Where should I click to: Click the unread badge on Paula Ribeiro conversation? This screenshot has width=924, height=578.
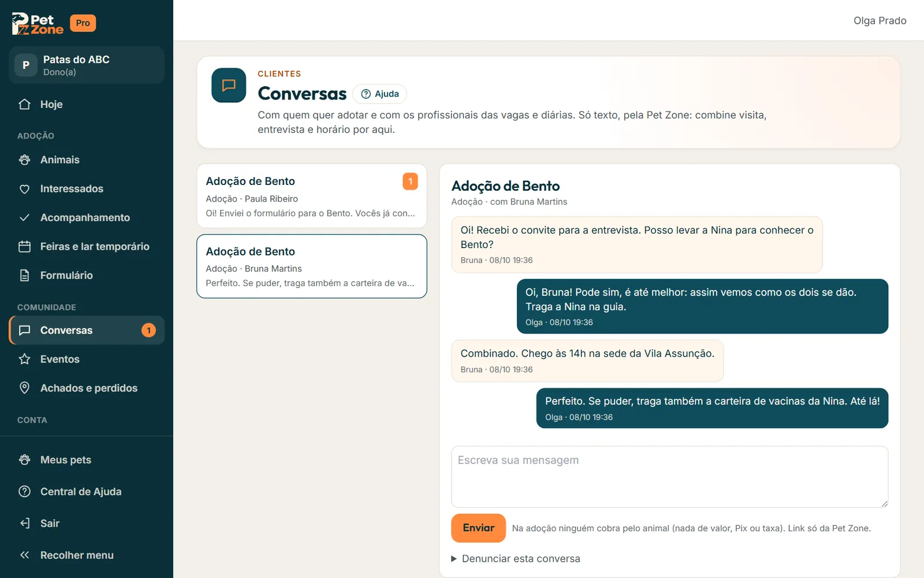pyautogui.click(x=410, y=181)
